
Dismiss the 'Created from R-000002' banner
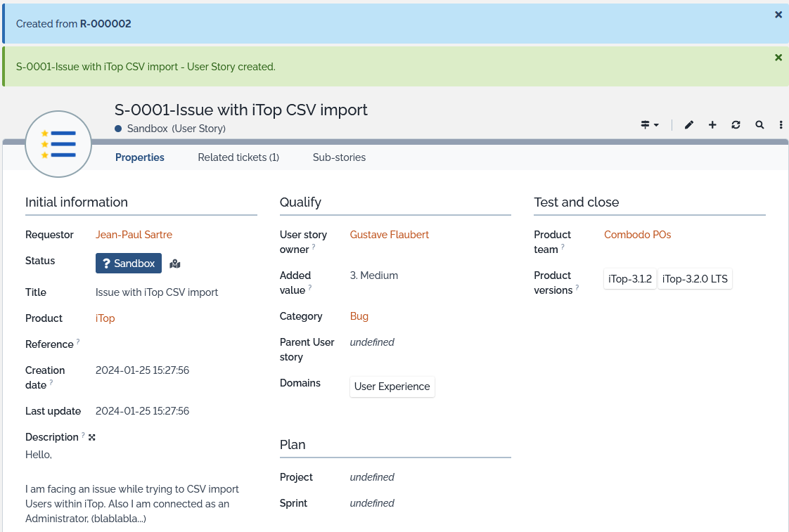pyautogui.click(x=778, y=15)
